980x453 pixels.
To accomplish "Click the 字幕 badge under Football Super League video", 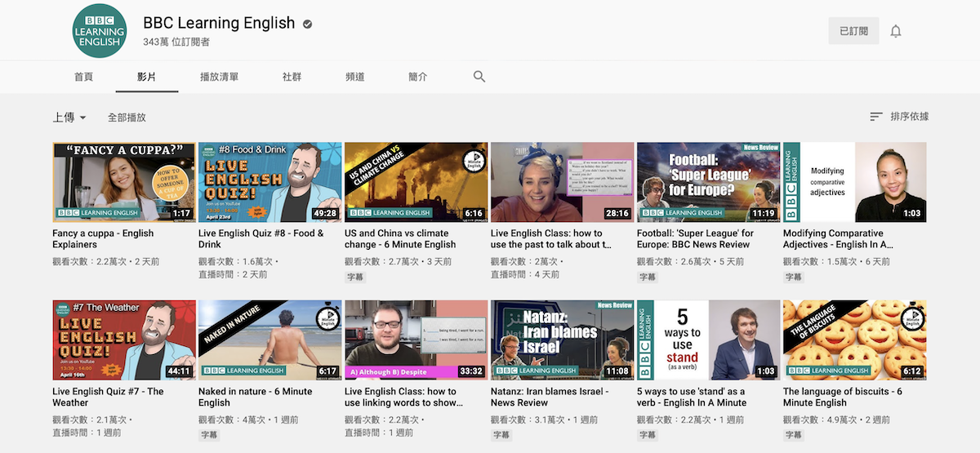I will (x=648, y=277).
